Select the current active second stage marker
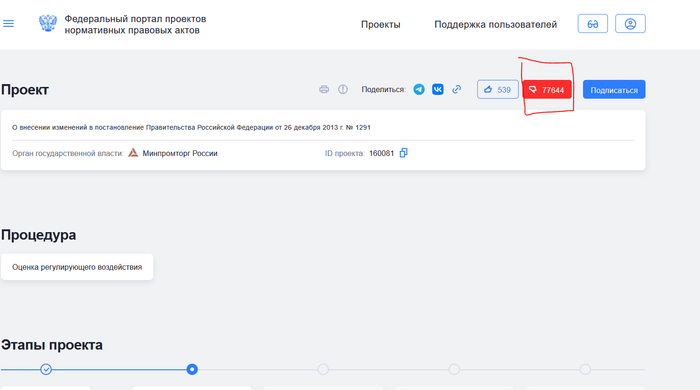 tap(192, 369)
